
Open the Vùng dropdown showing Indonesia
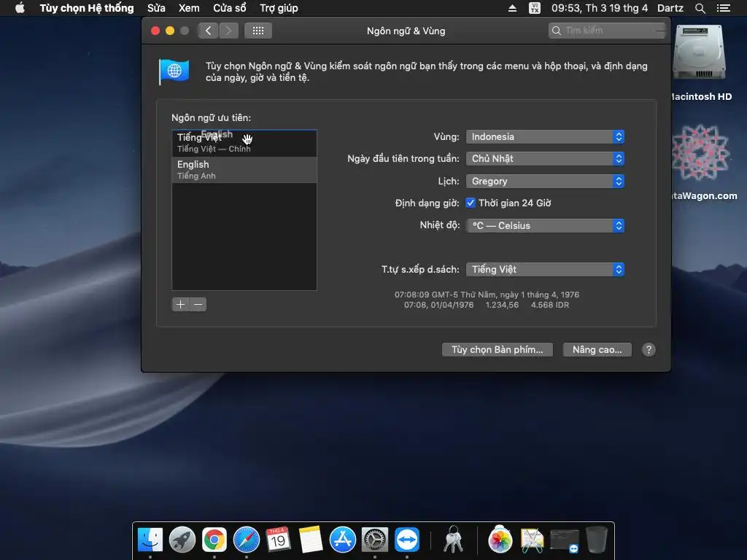545,136
